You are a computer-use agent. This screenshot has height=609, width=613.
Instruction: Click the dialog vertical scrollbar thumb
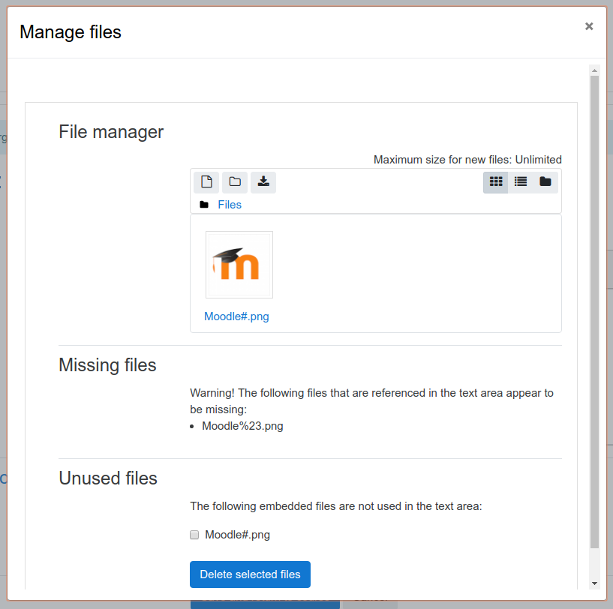click(x=594, y=312)
